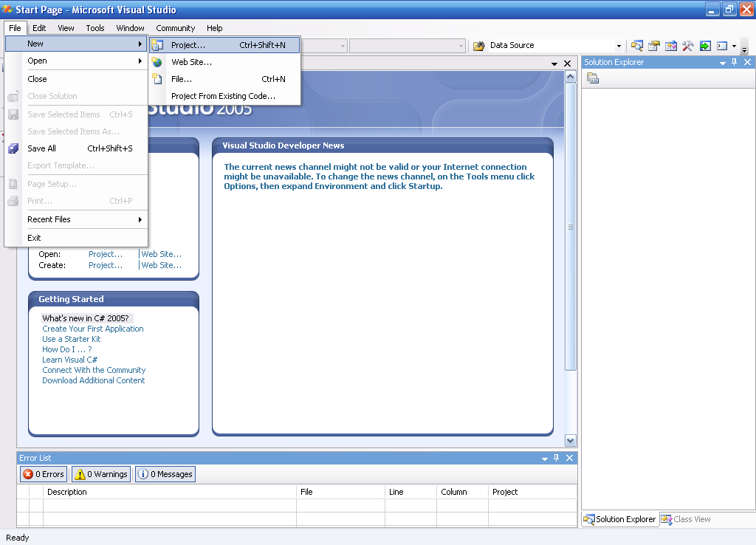Open active files list dropdown arrow
Screen dimensions: 756x545
click(554, 64)
